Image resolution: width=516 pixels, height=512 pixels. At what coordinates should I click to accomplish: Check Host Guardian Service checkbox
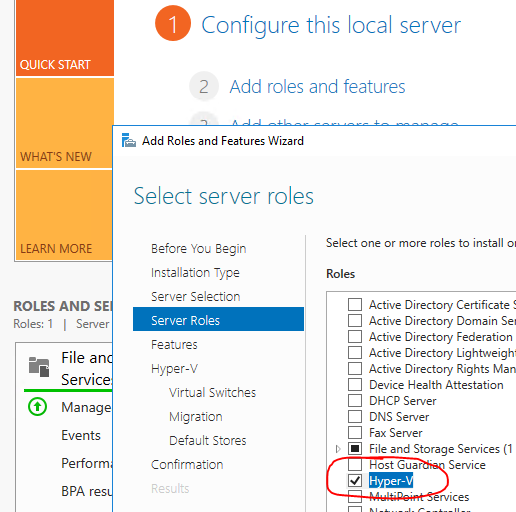click(355, 465)
